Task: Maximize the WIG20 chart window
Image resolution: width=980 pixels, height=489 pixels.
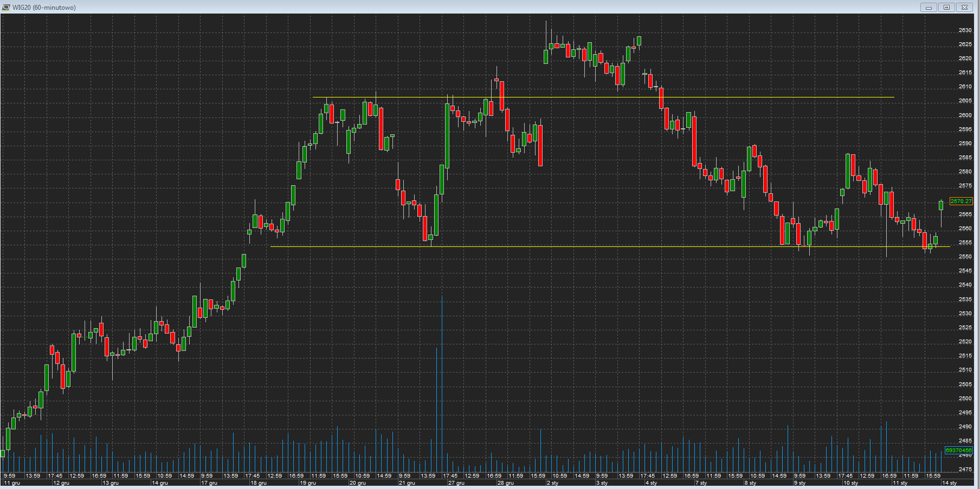Action: click(946, 7)
